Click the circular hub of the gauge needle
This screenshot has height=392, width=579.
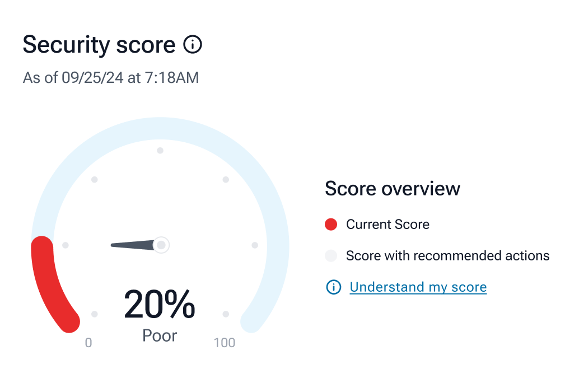pyautogui.click(x=161, y=245)
